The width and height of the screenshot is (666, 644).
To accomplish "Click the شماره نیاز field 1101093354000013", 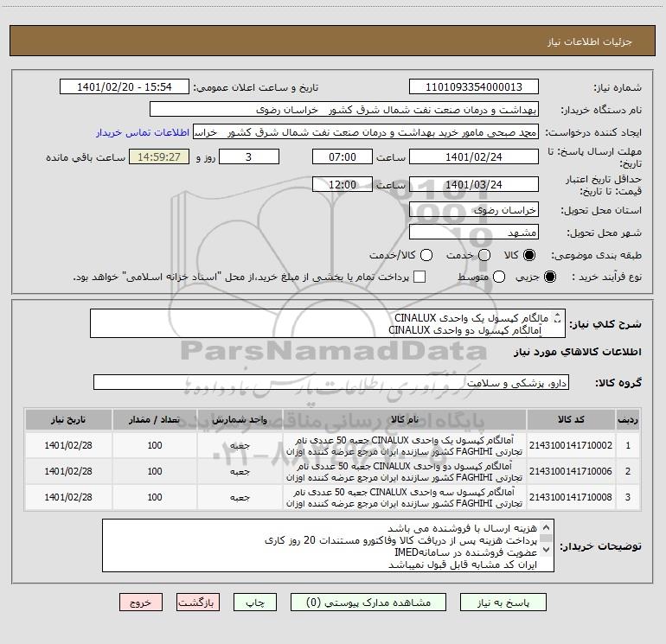I will pos(474,86).
